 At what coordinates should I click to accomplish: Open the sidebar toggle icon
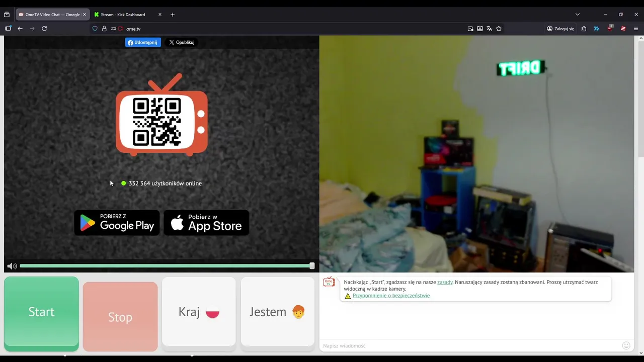[8, 29]
